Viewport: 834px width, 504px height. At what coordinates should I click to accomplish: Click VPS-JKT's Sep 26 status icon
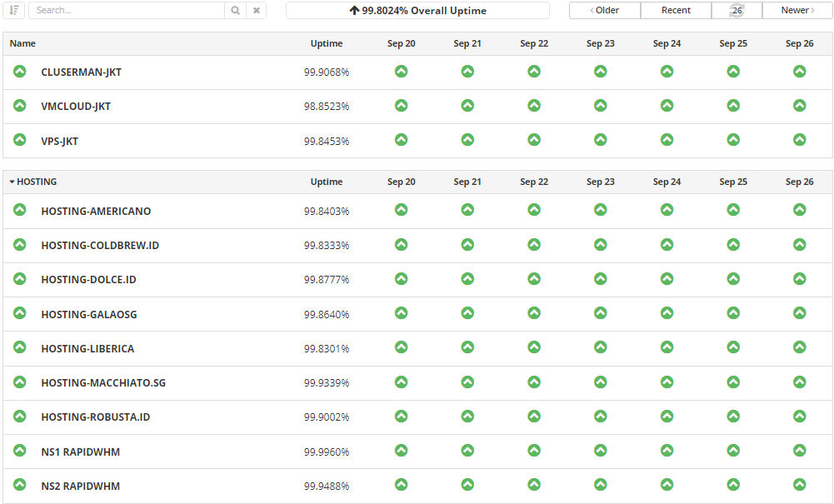click(x=799, y=140)
